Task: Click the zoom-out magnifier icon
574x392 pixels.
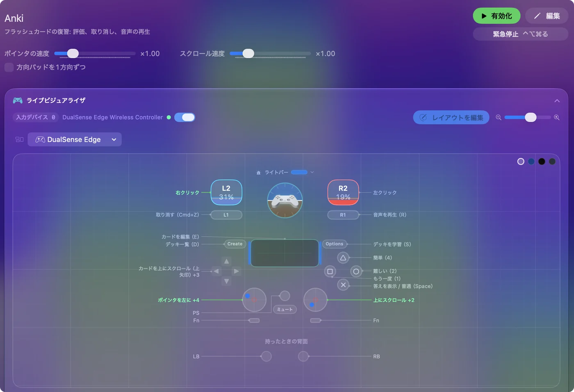Action: pos(499,117)
